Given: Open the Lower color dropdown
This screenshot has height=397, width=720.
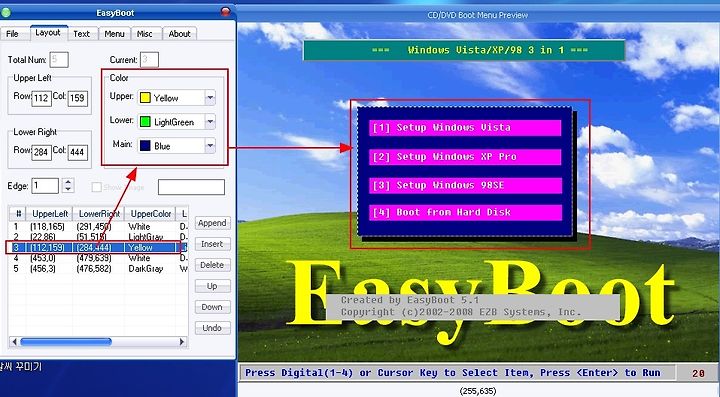Looking at the screenshot, I should pos(210,122).
